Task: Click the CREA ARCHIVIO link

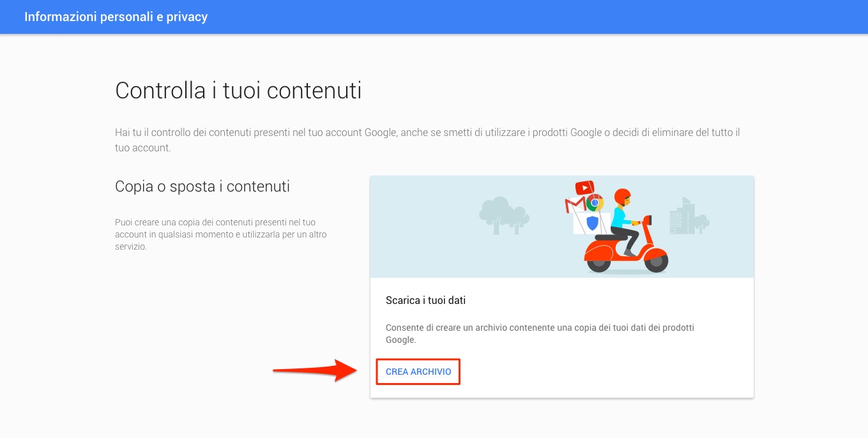Action: pyautogui.click(x=418, y=372)
